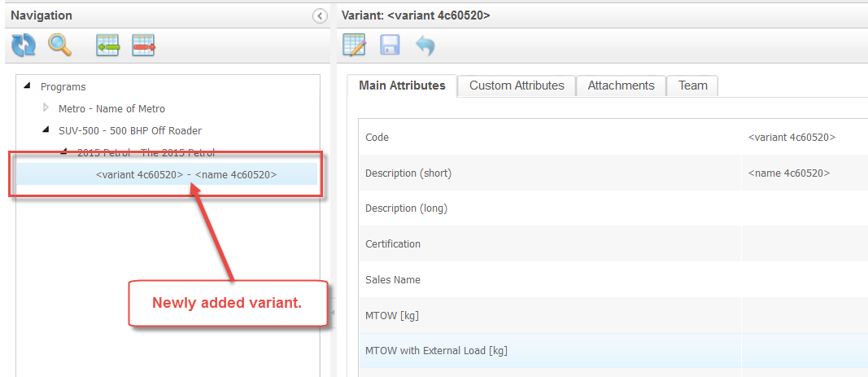Open the Custom Attributes tab

tap(517, 85)
